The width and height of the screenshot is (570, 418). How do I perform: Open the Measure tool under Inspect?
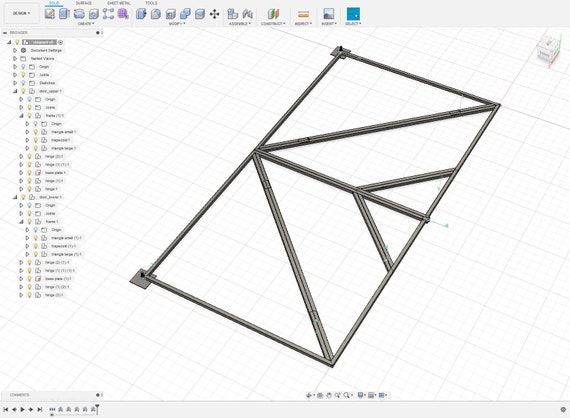pos(304,14)
